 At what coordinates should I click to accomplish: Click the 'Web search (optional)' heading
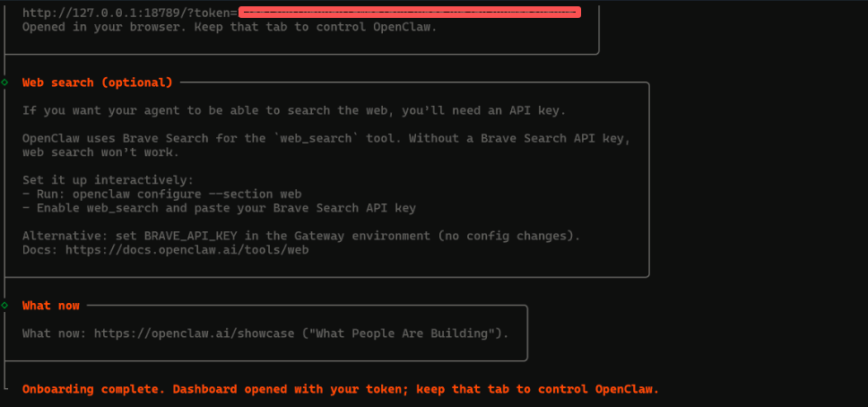coord(98,82)
